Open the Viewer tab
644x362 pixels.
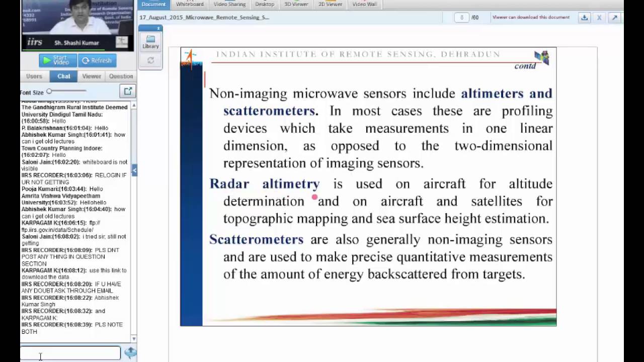(92, 76)
